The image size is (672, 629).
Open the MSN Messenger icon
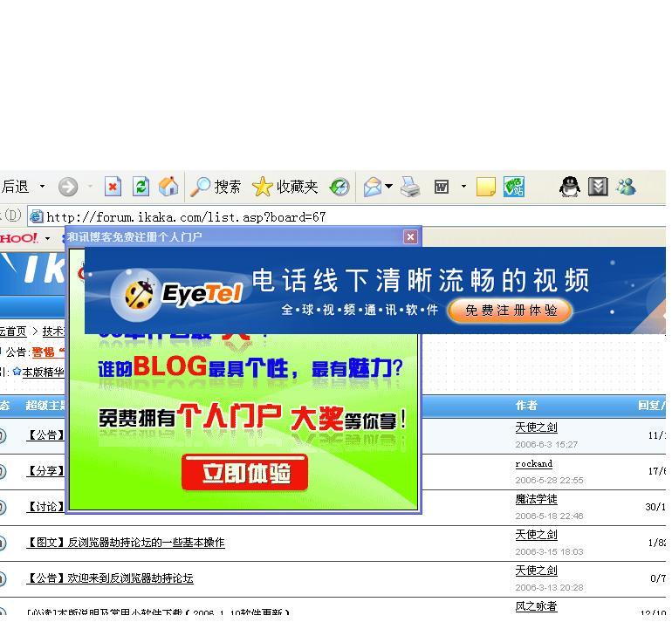pyautogui.click(x=626, y=187)
